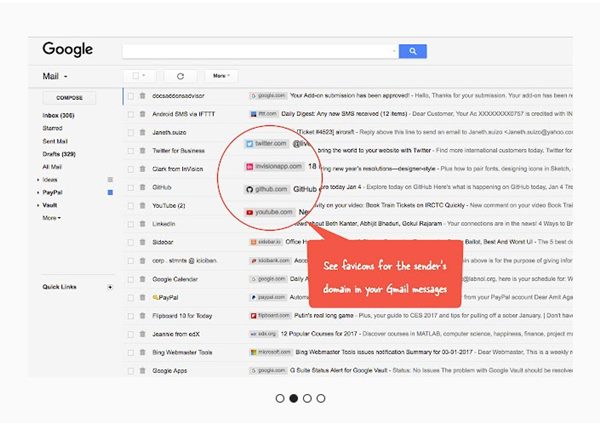Open the Sent Mail folder
600x423 pixels.
[55, 141]
